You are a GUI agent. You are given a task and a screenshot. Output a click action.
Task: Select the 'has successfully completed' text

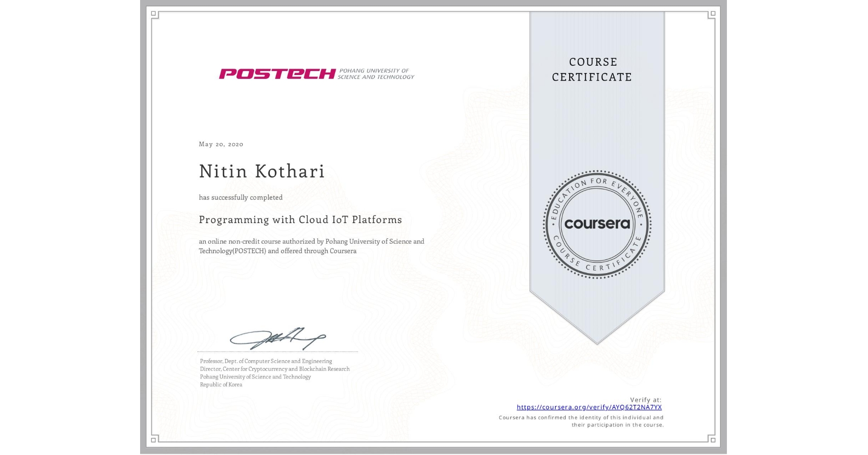(241, 197)
